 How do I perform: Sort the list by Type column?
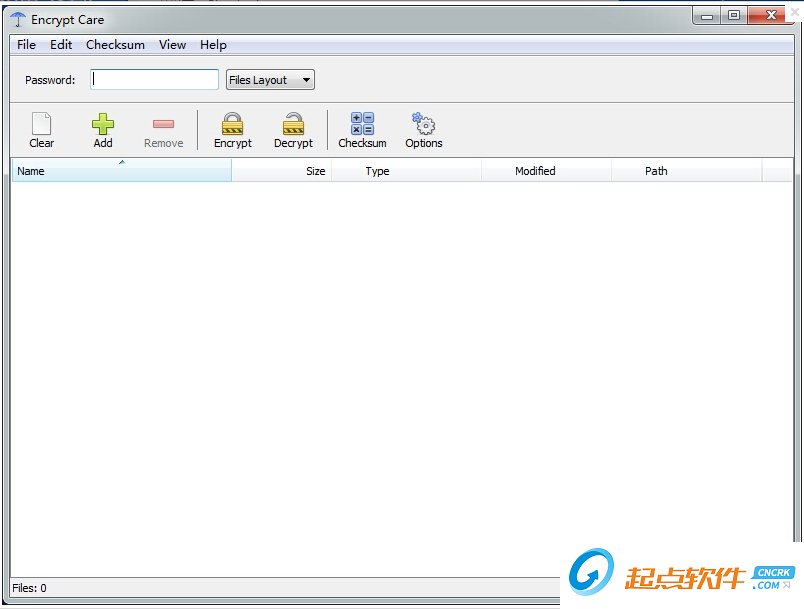coord(406,170)
